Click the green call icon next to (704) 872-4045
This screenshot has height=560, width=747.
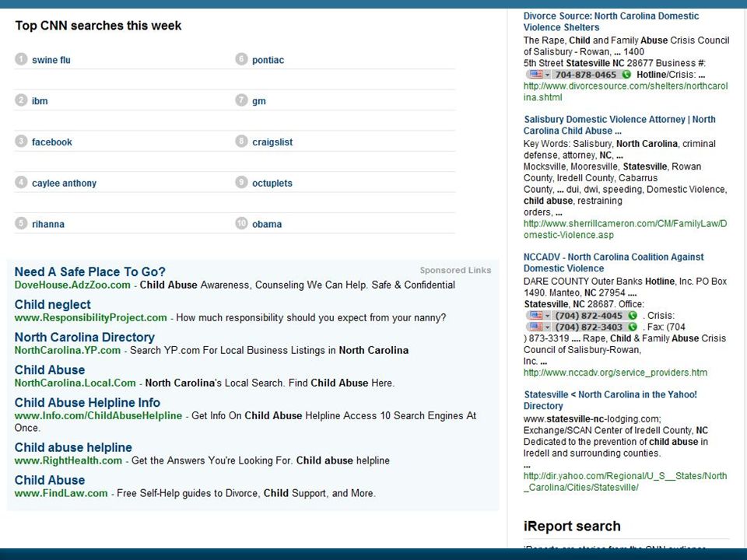[633, 315]
